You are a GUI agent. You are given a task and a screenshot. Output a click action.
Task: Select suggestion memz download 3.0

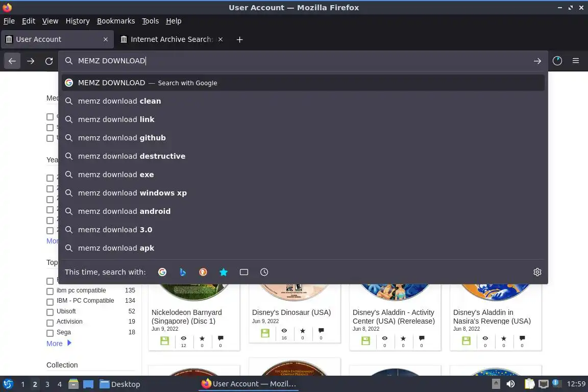tap(303, 230)
